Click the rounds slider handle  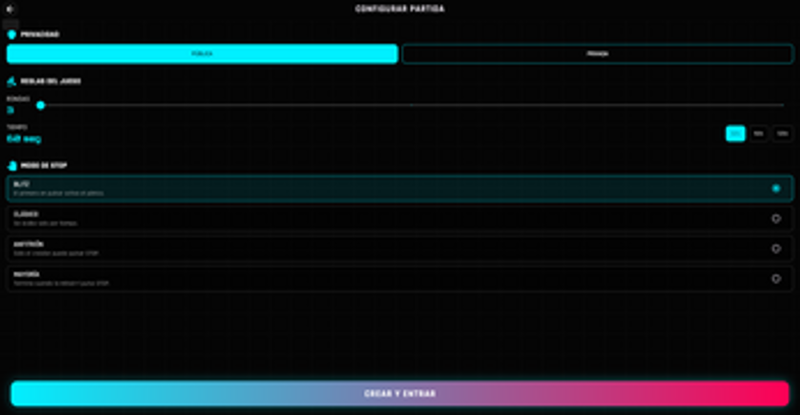41,105
